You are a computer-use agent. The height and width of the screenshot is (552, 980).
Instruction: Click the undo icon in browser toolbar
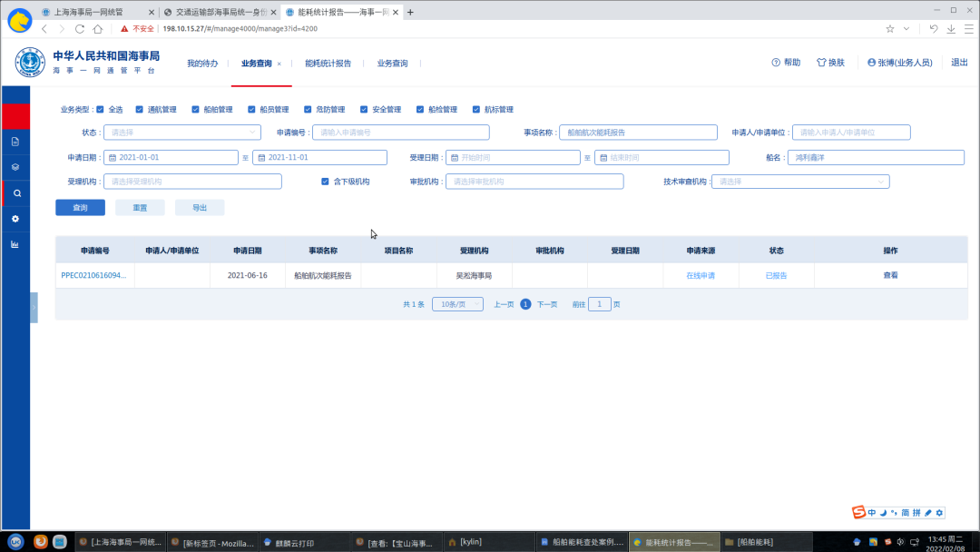pyautogui.click(x=933, y=29)
